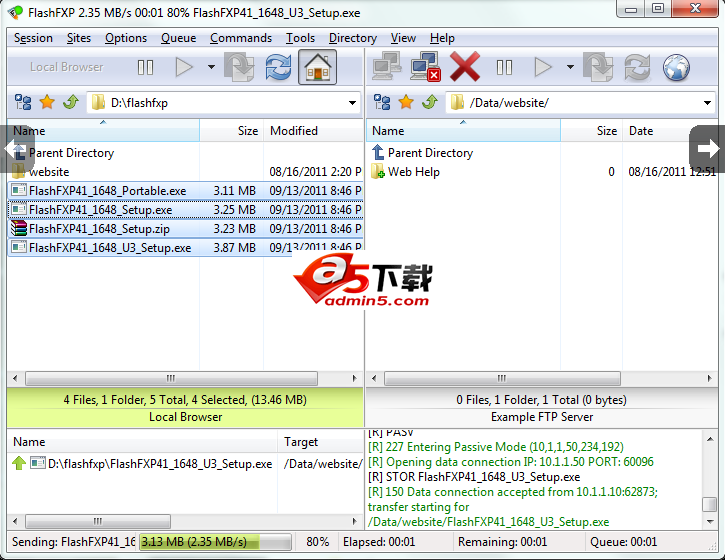Switch to local browser home icon
Screen dimensions: 725x560
pos(317,68)
